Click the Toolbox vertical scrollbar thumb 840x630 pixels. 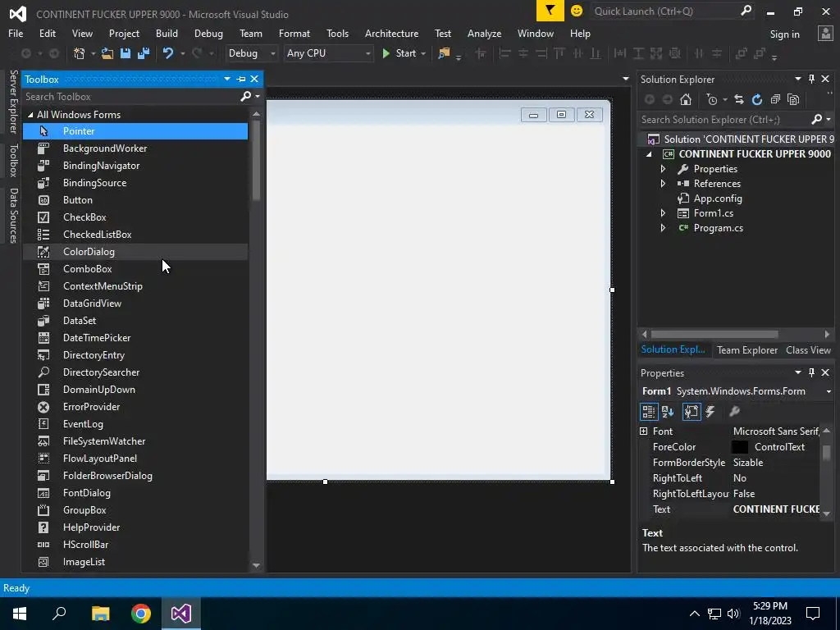[256, 160]
